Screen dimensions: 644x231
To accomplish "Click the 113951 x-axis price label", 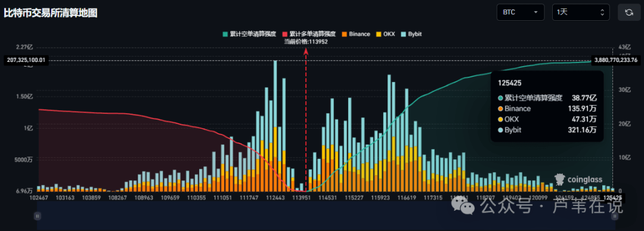I will coord(302,197).
